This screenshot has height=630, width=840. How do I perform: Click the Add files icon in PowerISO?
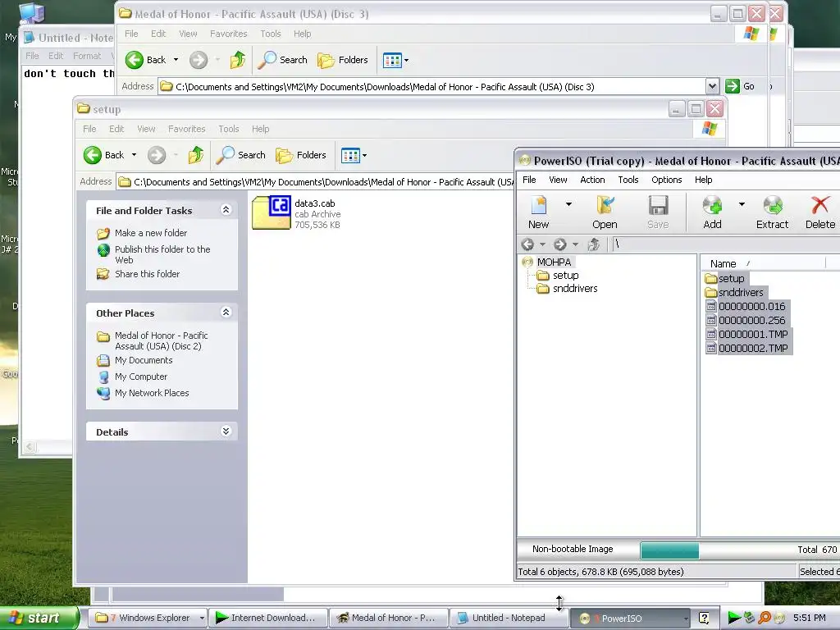(x=712, y=212)
